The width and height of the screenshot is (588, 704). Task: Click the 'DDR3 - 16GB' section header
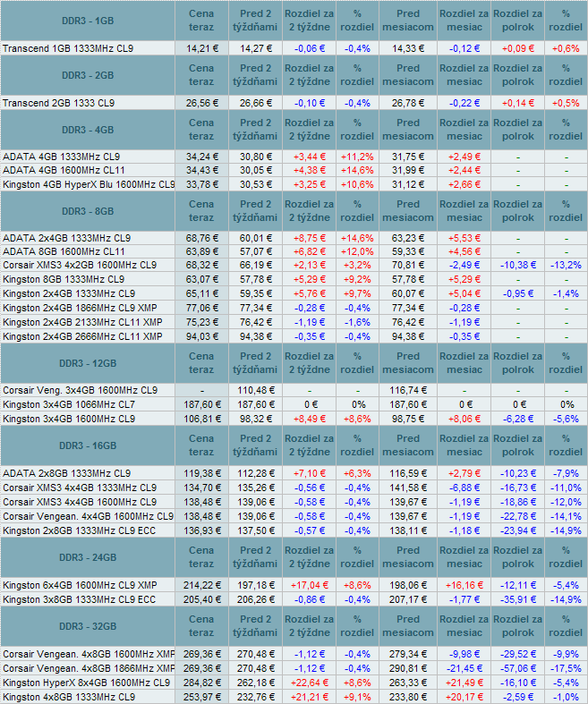tap(88, 445)
